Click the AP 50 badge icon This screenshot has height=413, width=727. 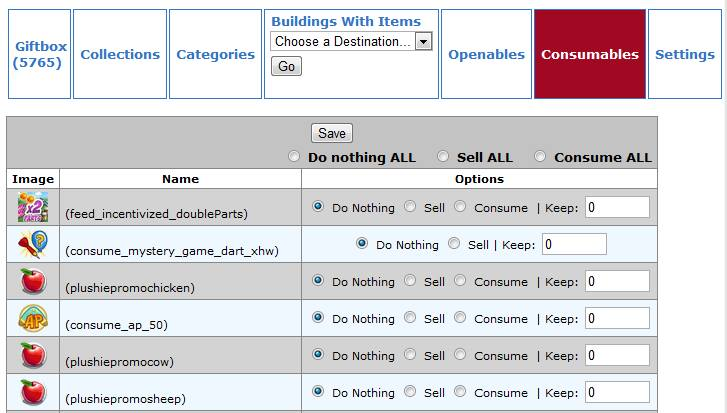click(x=33, y=318)
